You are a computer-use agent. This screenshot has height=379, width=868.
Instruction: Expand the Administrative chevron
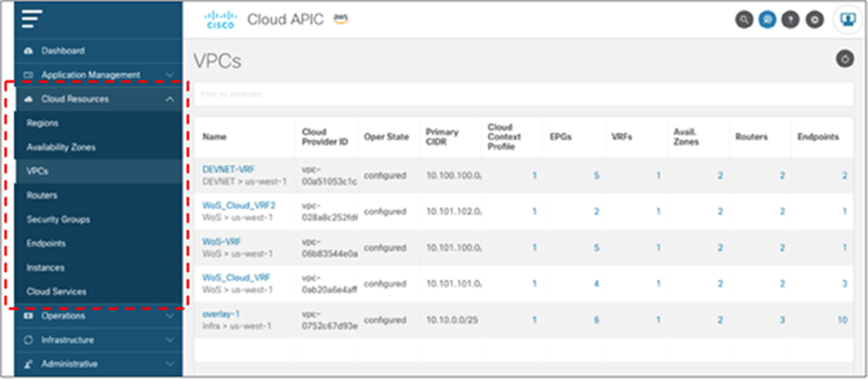coord(170,364)
